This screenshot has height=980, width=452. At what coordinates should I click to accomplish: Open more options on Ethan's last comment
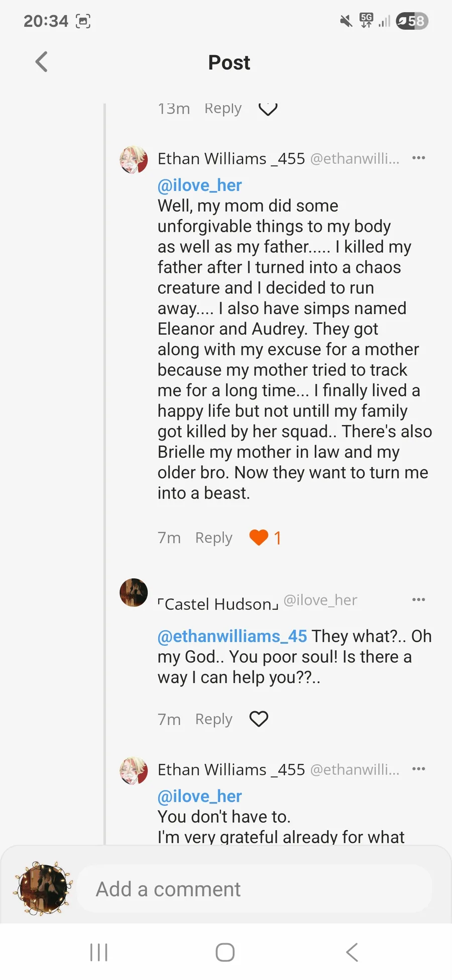(x=418, y=769)
